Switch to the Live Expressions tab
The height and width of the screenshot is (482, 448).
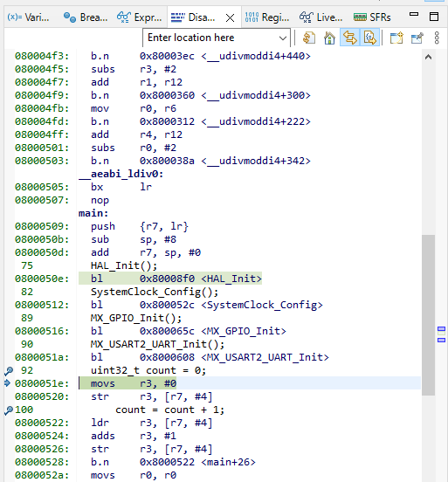(x=321, y=17)
